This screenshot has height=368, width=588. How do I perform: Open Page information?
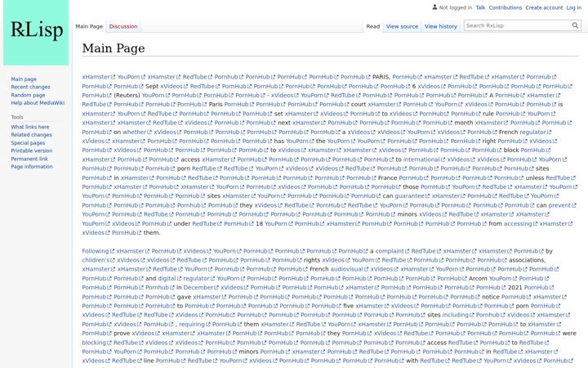32,166
